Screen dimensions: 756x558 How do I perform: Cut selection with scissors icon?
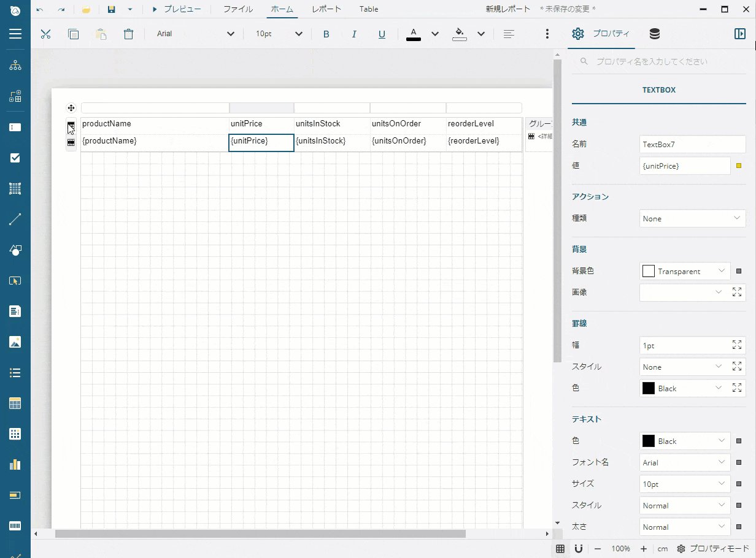tap(45, 34)
